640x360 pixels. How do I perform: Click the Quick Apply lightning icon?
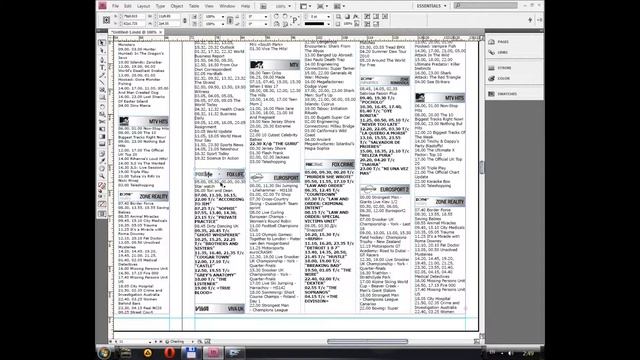[530, 20]
